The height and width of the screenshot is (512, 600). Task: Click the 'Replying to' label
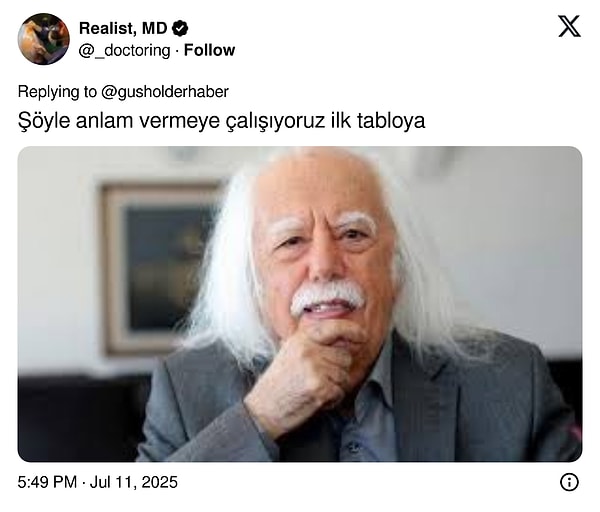tap(57, 92)
